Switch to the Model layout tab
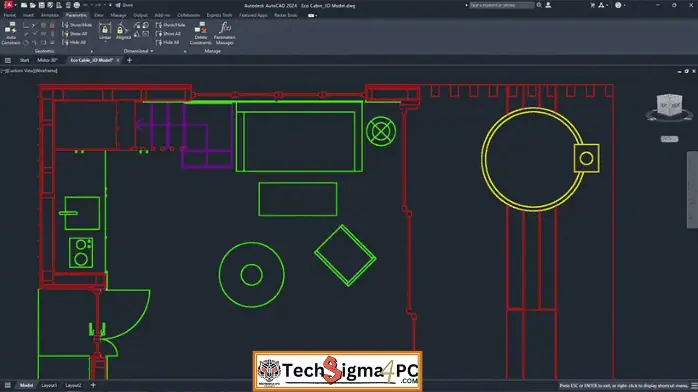Screen dimensions: 698x392 pyautogui.click(x=26, y=385)
